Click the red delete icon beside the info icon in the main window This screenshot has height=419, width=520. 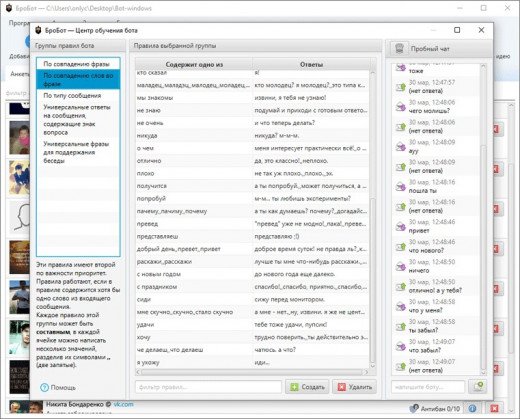[495, 408]
